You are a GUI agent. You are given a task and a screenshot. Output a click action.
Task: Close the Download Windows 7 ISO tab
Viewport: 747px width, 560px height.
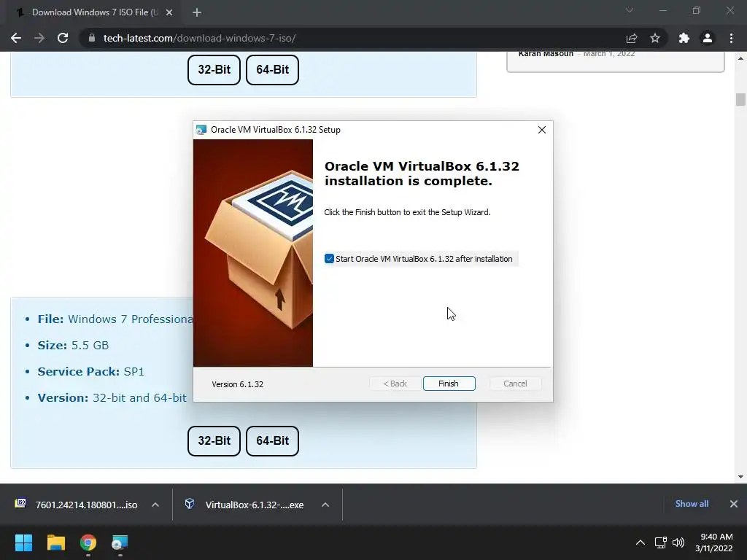(x=169, y=12)
